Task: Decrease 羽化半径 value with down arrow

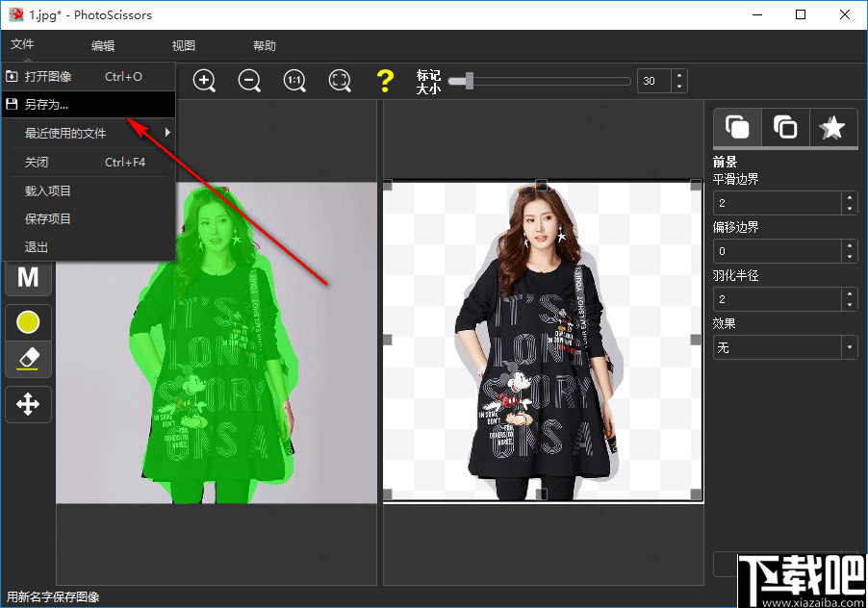Action: [850, 305]
